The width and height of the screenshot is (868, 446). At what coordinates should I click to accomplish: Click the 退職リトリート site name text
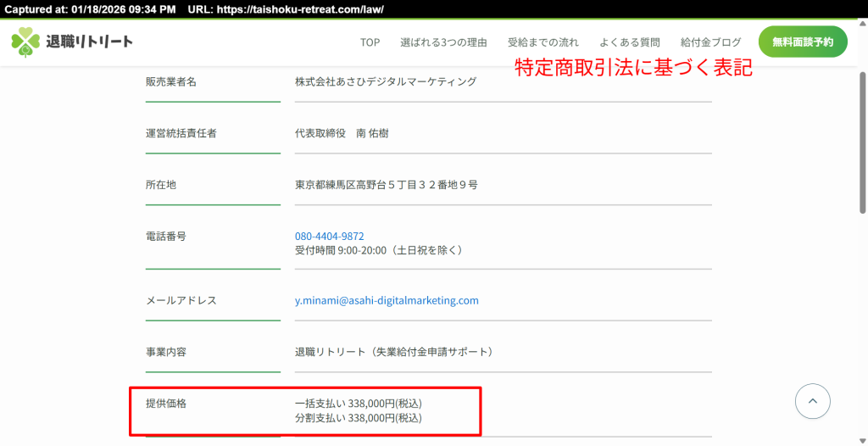pos(89,42)
